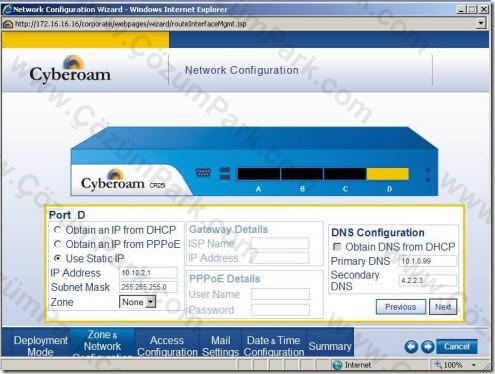Click the Gateway Details heading text
The image size is (495, 374).
tap(229, 229)
